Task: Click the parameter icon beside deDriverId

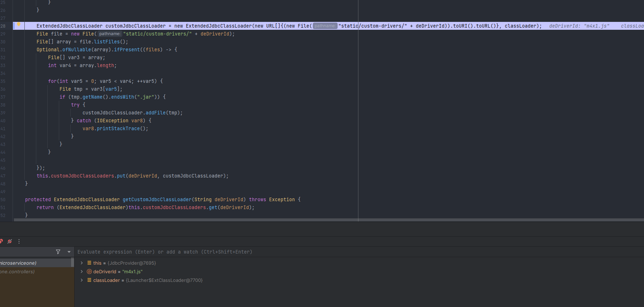Action: (89, 271)
